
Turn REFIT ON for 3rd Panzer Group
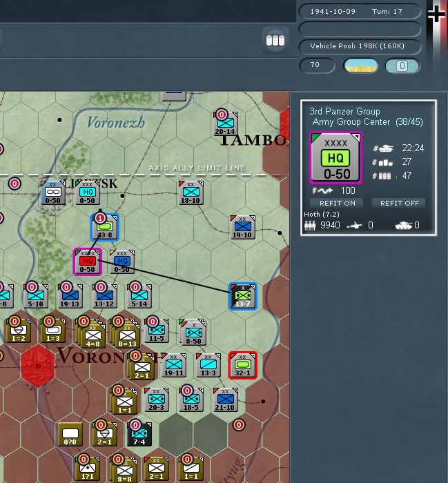[x=337, y=204]
